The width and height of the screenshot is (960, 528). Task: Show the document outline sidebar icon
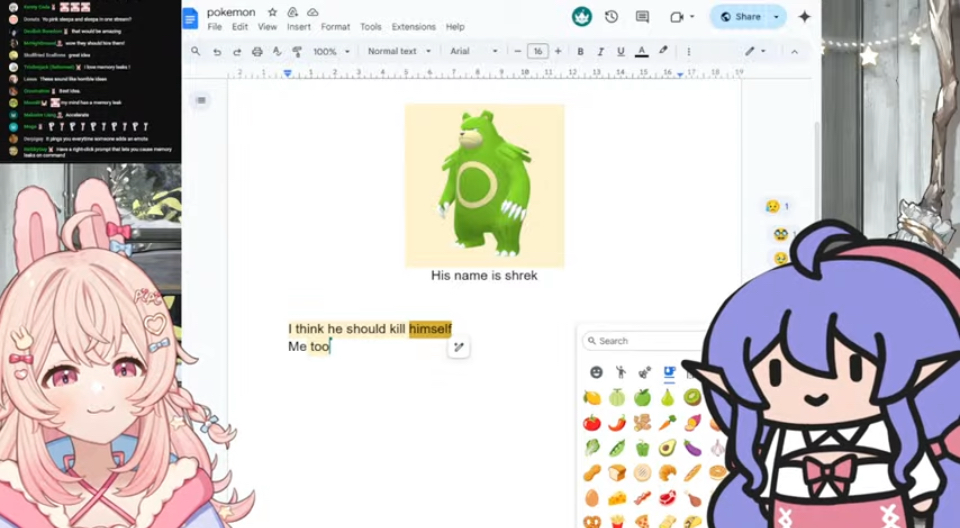tap(201, 100)
